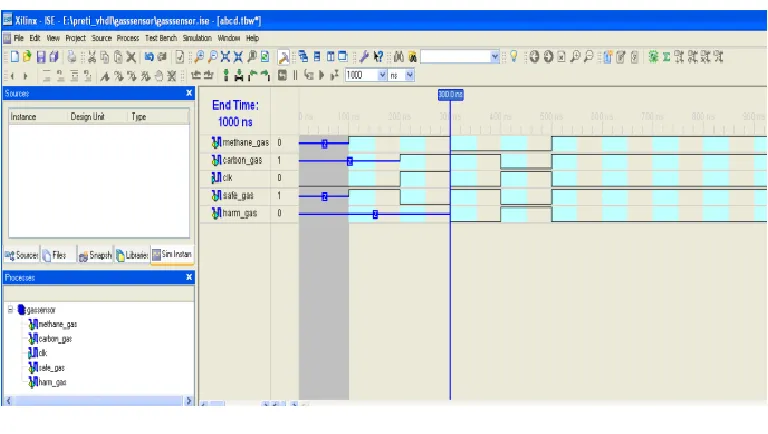768x434 pixels.
Task: Click the lightbulb tips icon
Action: coord(513,57)
